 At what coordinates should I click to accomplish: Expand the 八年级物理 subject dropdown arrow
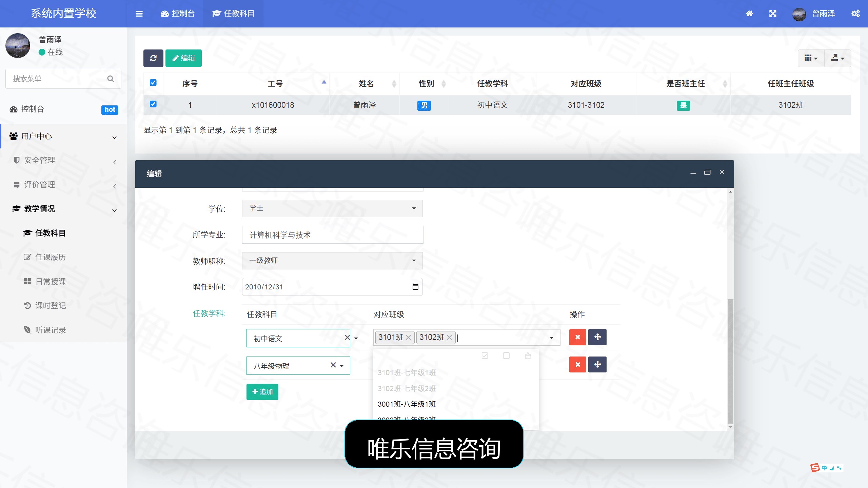(x=342, y=366)
